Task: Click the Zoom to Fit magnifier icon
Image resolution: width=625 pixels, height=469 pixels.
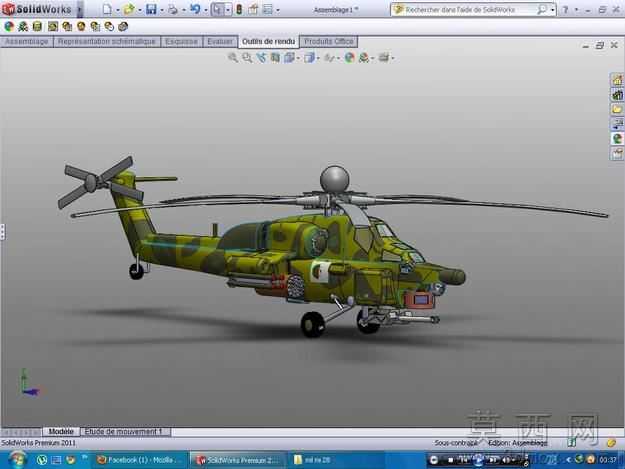Action: coord(233,58)
